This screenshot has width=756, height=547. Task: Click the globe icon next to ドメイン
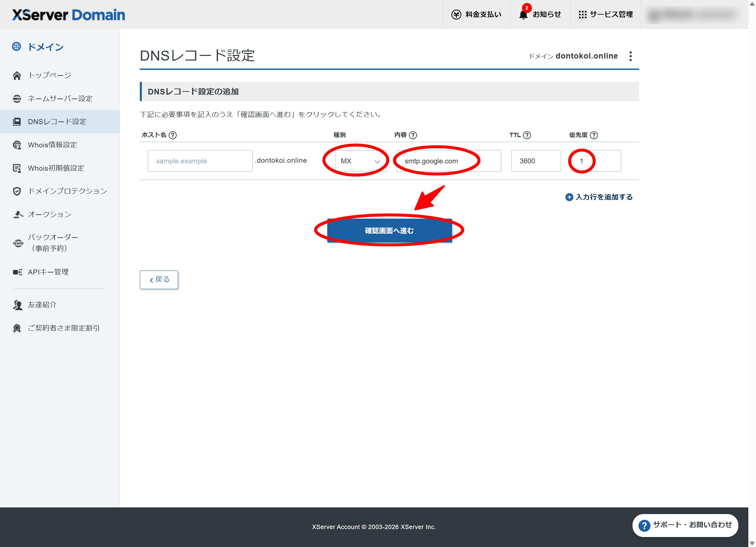[16, 47]
